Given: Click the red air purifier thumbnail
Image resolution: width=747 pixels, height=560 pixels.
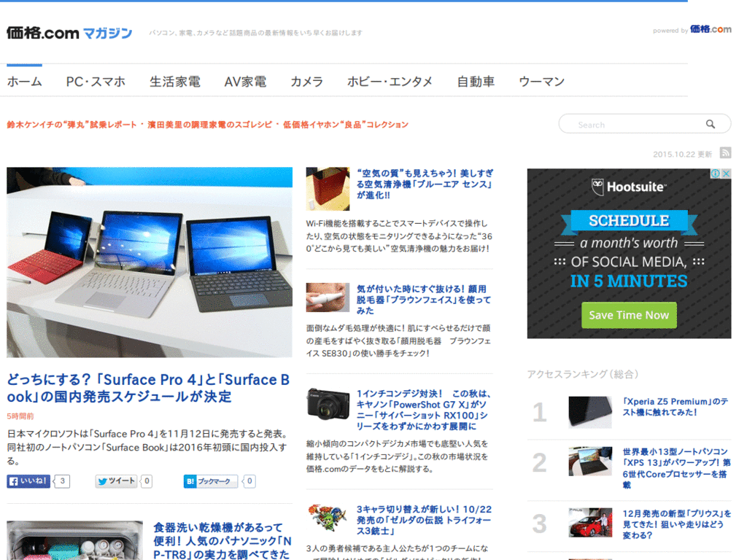Looking at the screenshot, I should point(328,189).
